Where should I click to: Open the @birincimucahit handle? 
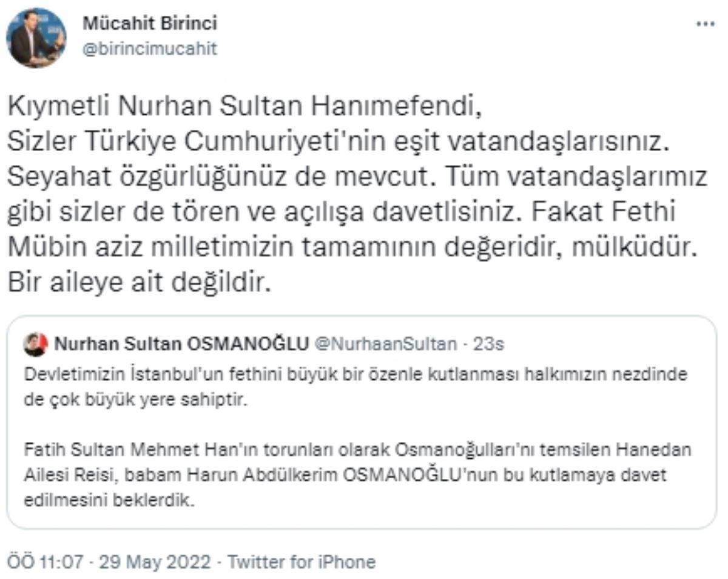149,49
